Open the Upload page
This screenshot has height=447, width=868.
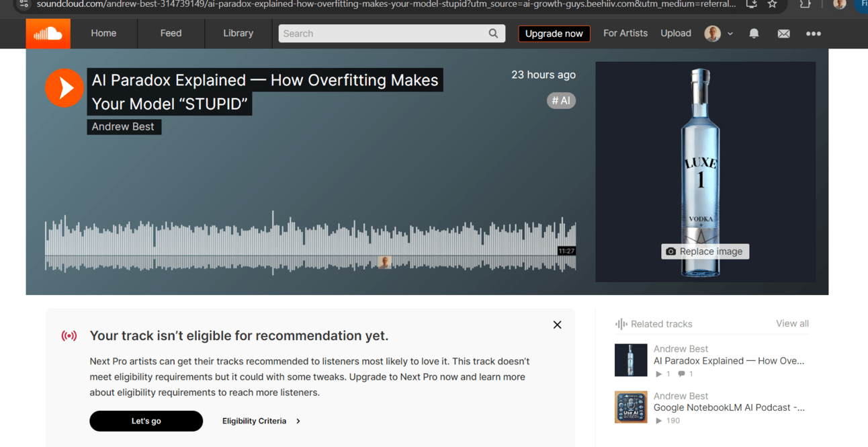[676, 33]
